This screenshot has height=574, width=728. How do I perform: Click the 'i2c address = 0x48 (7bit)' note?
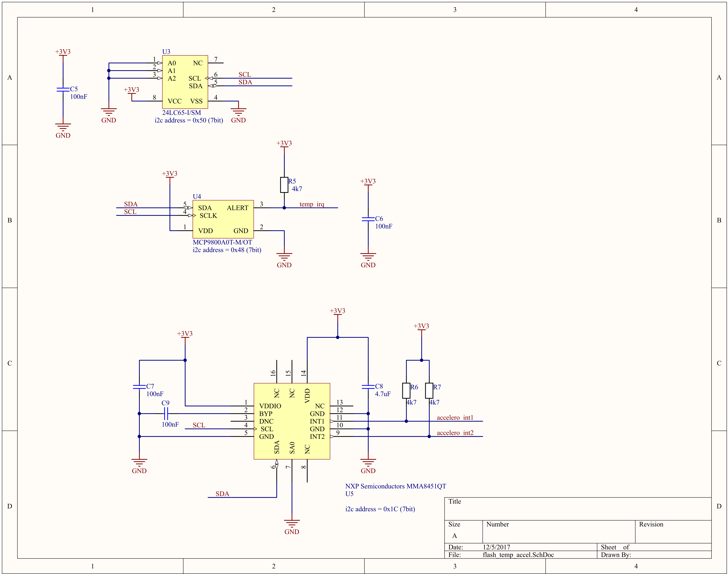[227, 250]
